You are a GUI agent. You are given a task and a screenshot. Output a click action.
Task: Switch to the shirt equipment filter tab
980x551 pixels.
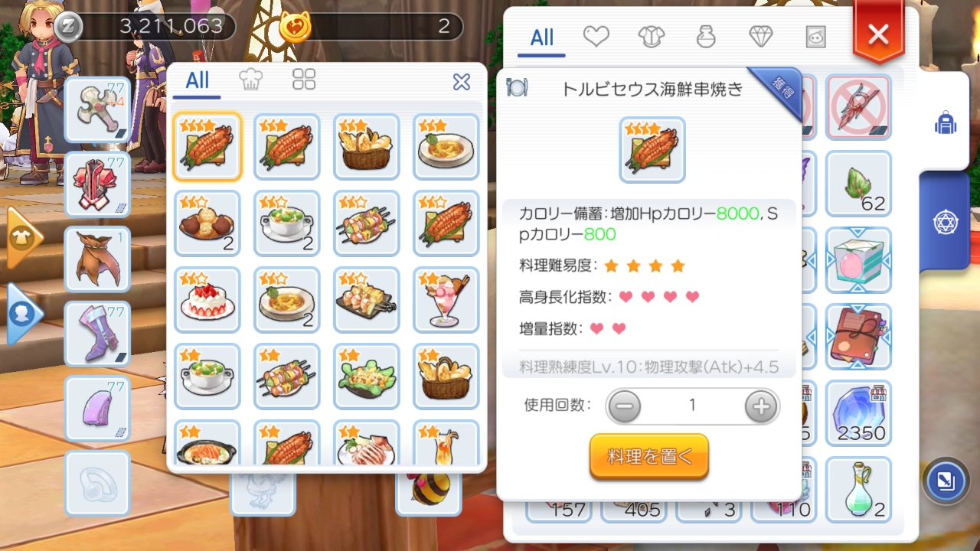point(652,36)
